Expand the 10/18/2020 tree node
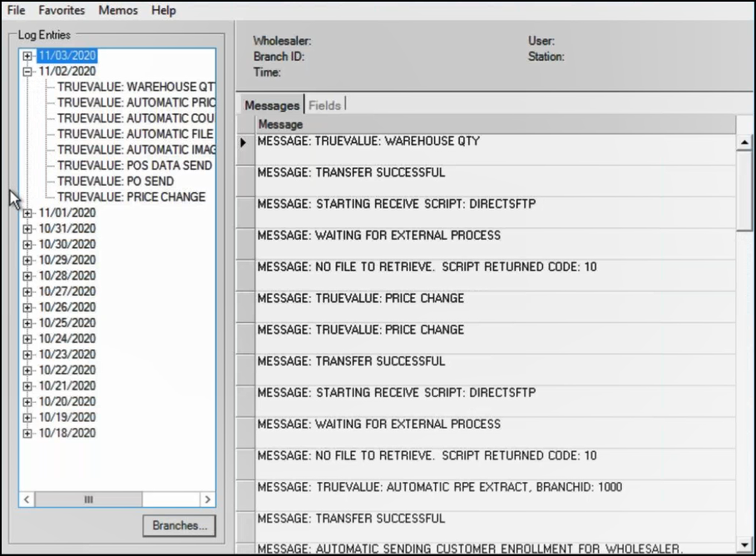Screen dimensions: 756x556 coord(27,434)
